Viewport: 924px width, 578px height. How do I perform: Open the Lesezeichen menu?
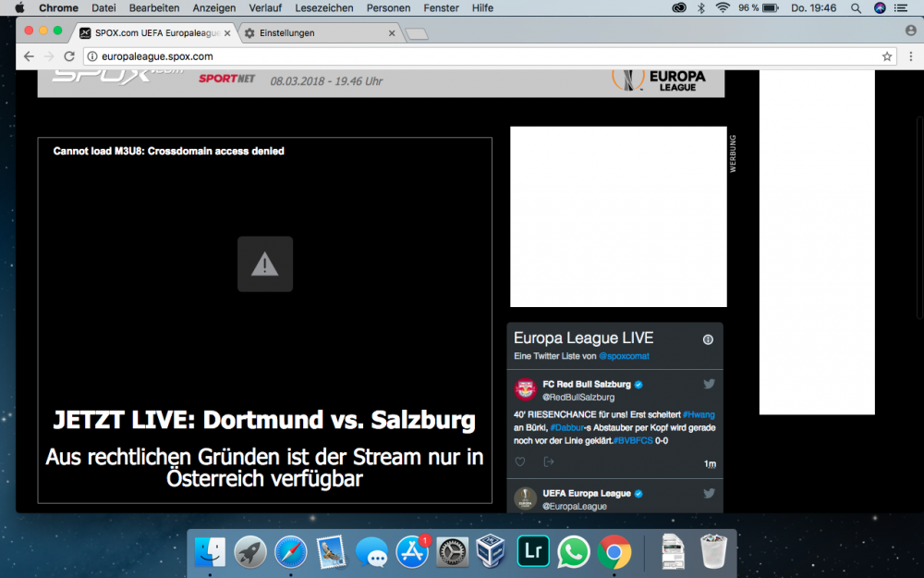click(x=324, y=8)
